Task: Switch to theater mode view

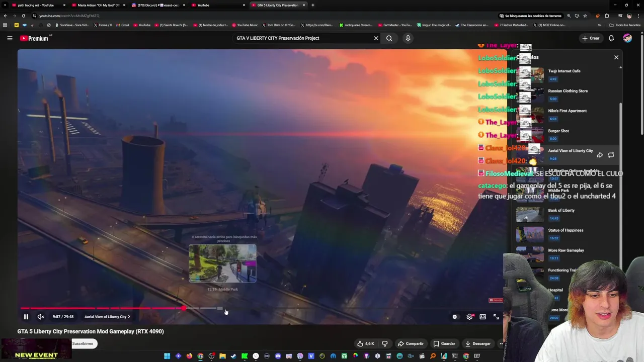Action: pos(482,317)
